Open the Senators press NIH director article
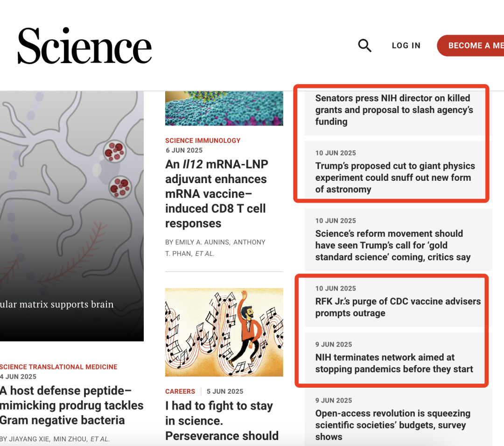The image size is (504, 446). (x=393, y=110)
